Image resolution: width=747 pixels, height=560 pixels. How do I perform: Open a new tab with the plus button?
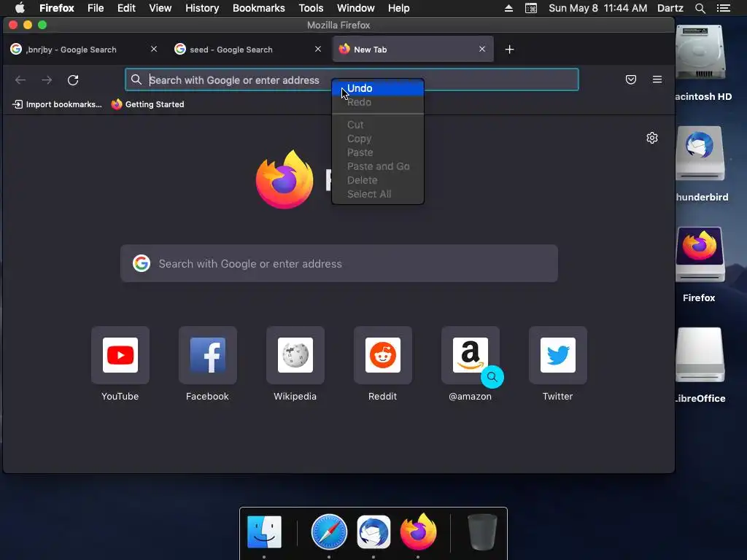(x=509, y=50)
